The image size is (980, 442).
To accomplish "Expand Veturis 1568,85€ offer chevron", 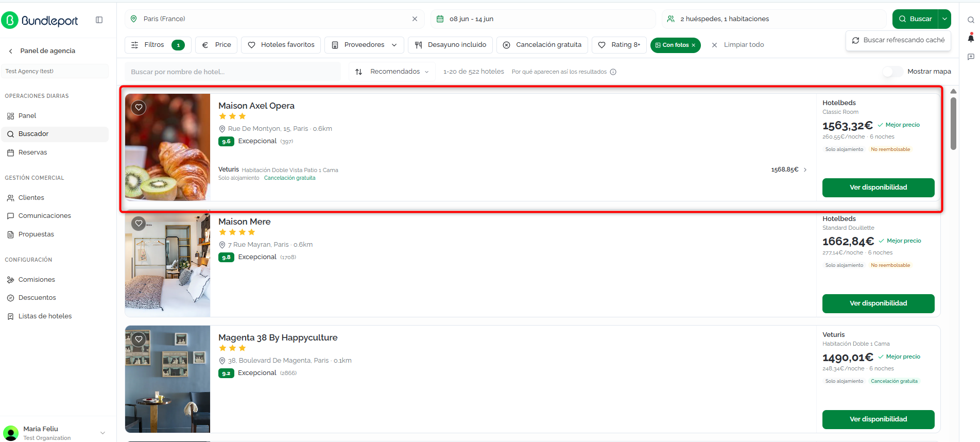I will pyautogui.click(x=805, y=170).
